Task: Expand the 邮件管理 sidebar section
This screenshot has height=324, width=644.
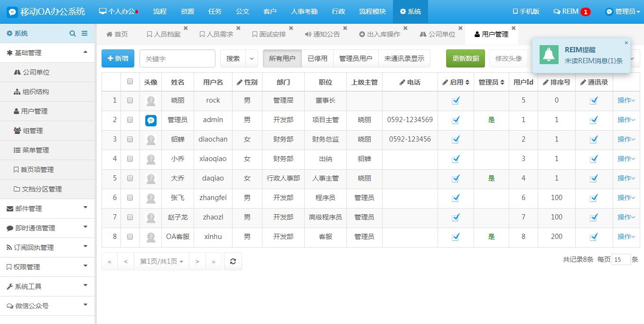Action: 85,208
